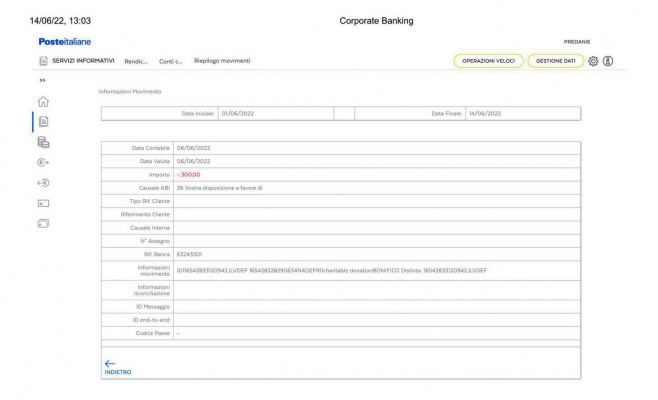This screenshot has width=658, height=400.
Task: Open the Conti c... menu item
Action: tap(171, 62)
